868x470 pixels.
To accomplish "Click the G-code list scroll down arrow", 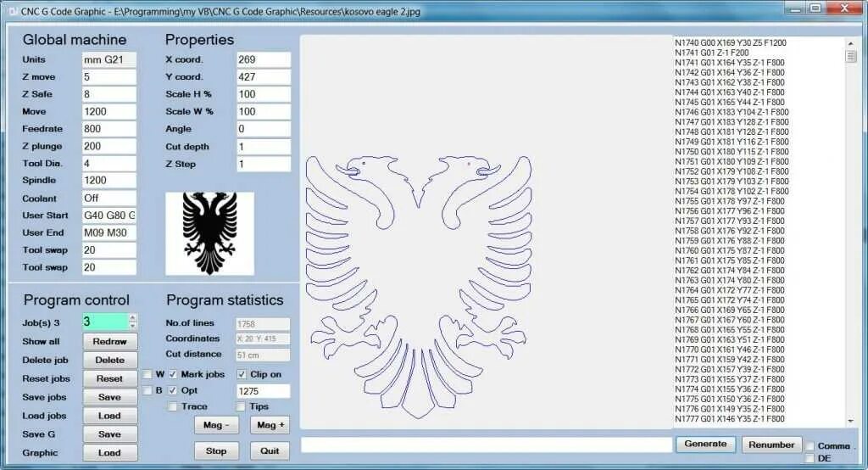I will 851,422.
